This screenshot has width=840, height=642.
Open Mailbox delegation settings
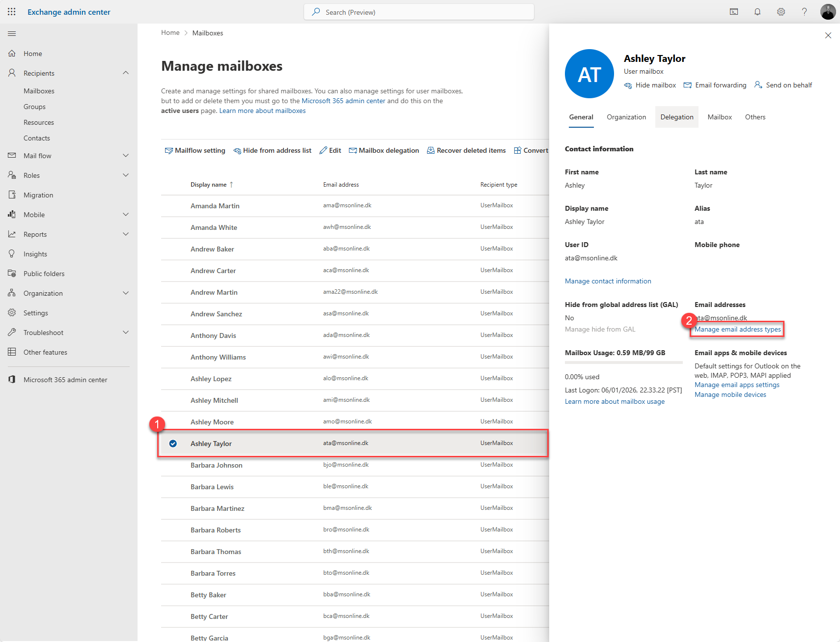(388, 150)
